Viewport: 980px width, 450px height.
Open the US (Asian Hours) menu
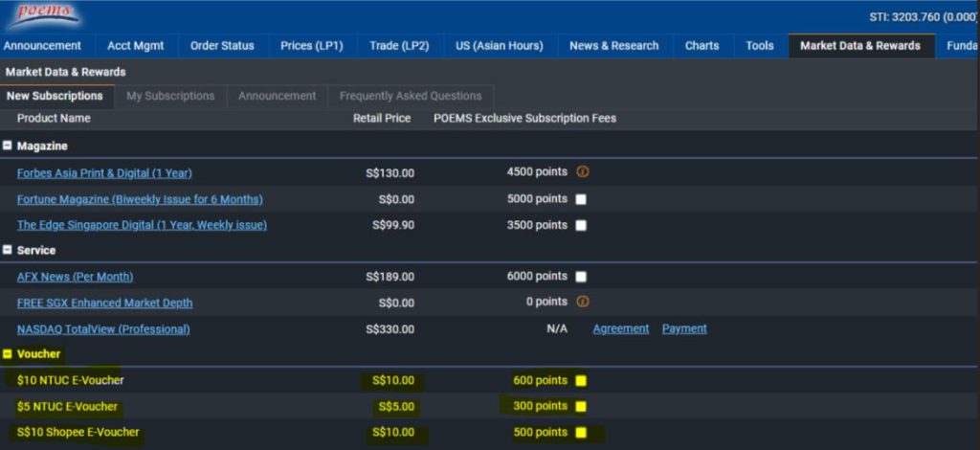[x=500, y=46]
